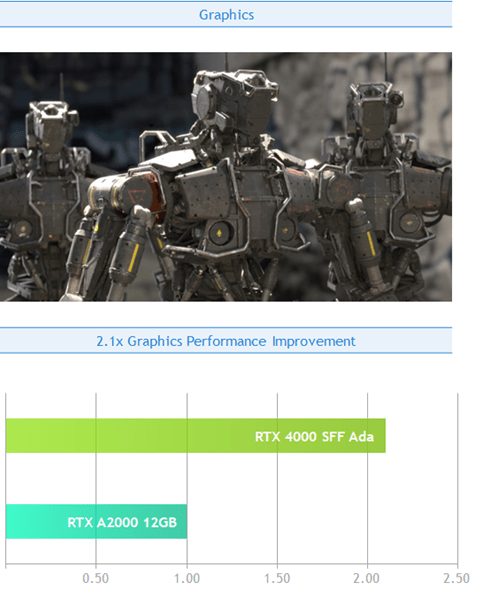Open the robots render image
Image resolution: width=491 pixels, height=613 pixels.
(x=226, y=177)
